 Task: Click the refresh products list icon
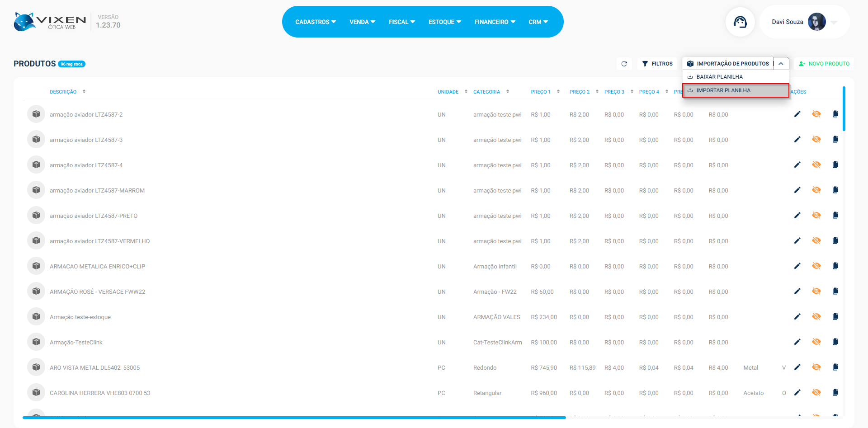624,64
